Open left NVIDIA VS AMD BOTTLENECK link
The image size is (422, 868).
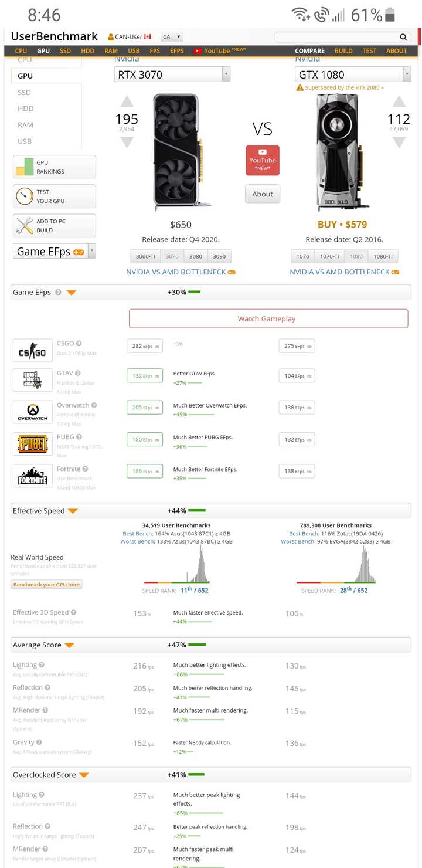(181, 272)
